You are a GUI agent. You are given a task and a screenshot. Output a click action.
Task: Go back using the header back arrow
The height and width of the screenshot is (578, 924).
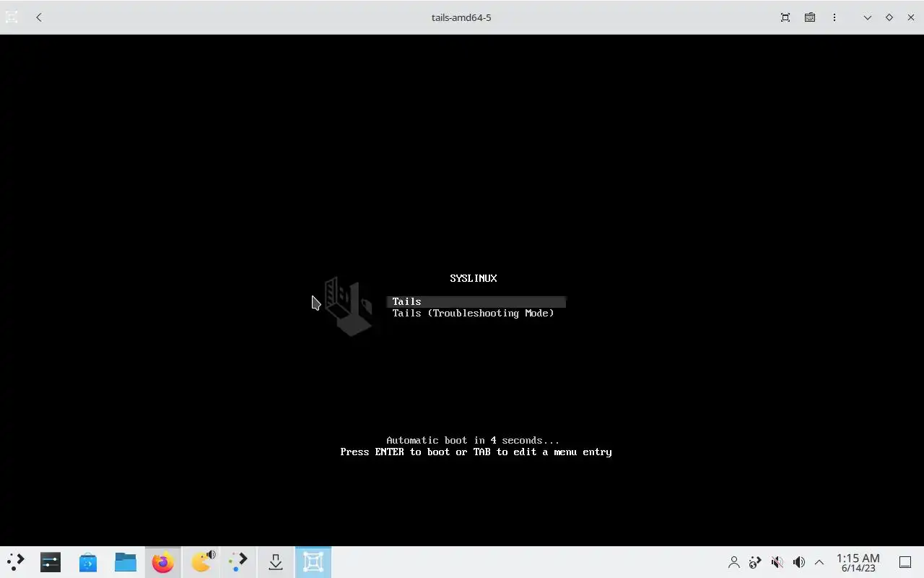(39, 17)
